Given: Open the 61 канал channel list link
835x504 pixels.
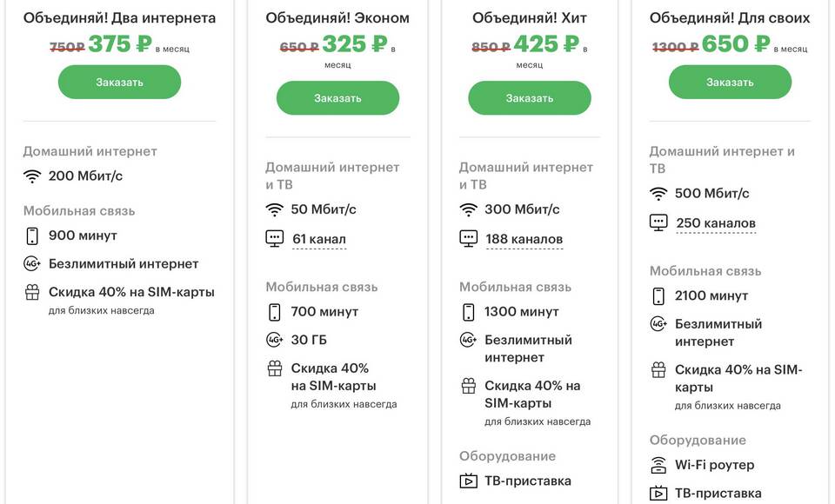Looking at the screenshot, I should pyautogui.click(x=318, y=239).
